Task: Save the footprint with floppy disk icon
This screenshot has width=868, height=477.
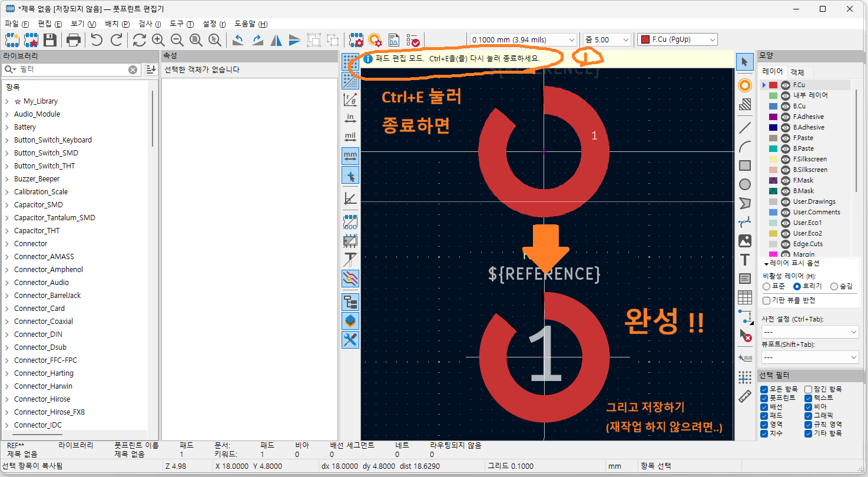Action: coord(50,40)
